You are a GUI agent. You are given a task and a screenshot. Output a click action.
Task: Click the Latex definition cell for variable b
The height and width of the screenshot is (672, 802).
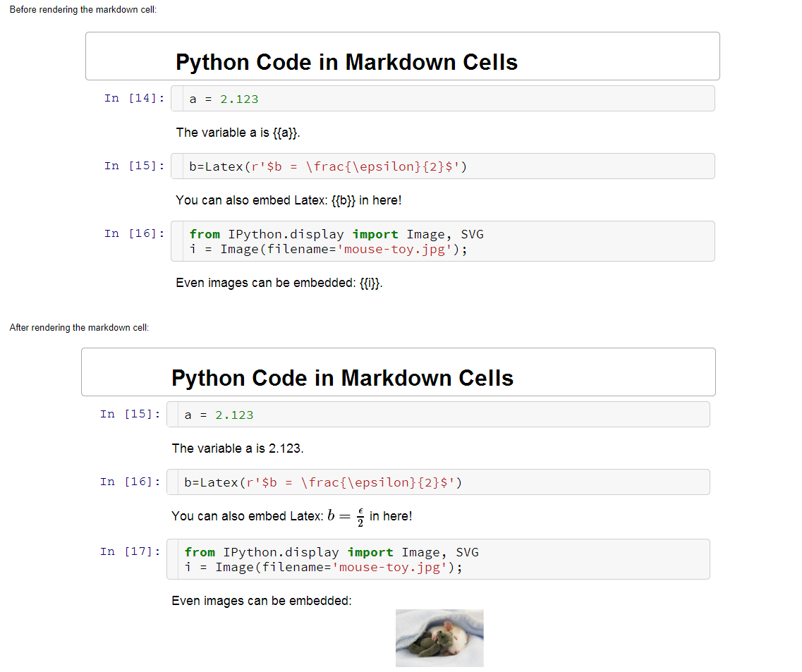tap(444, 166)
